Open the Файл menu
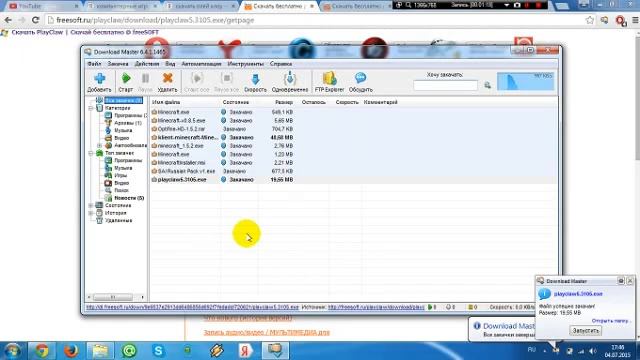Viewport: 640px width, 360px height. click(x=94, y=64)
